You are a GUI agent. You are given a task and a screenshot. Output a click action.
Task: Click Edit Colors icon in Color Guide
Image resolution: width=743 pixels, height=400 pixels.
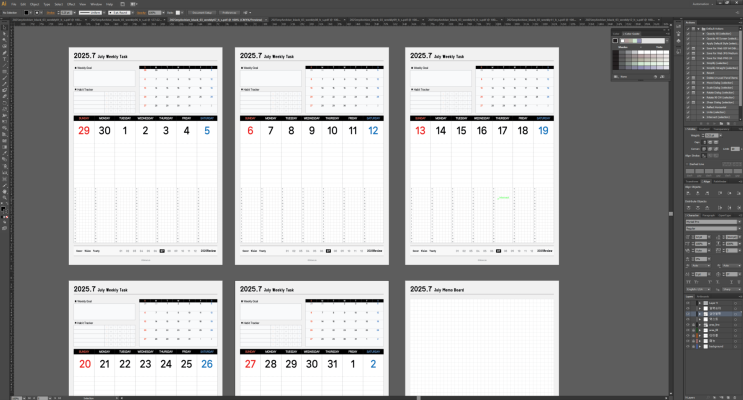(x=655, y=76)
